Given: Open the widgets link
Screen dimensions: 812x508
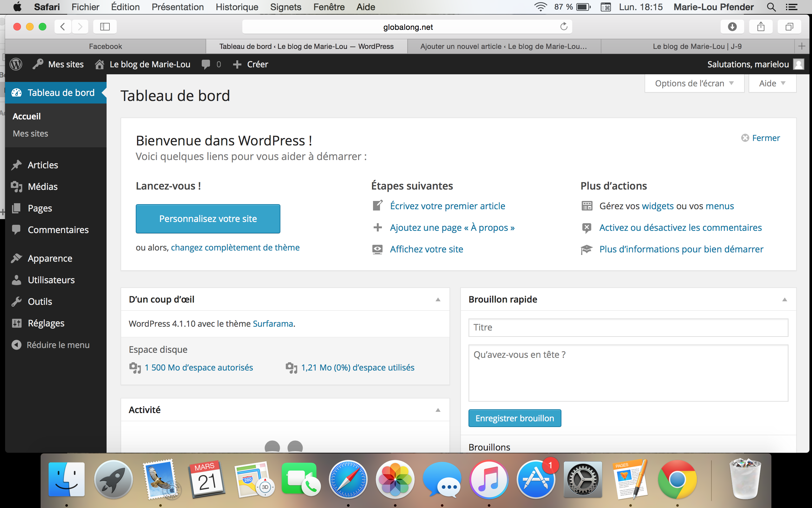Looking at the screenshot, I should point(657,206).
